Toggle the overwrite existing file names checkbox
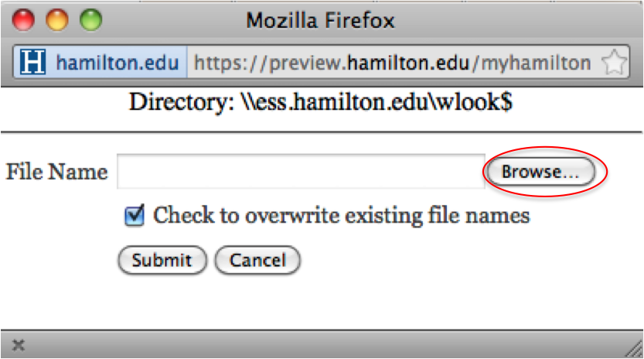Viewport: 644px width, 359px height. [x=135, y=216]
